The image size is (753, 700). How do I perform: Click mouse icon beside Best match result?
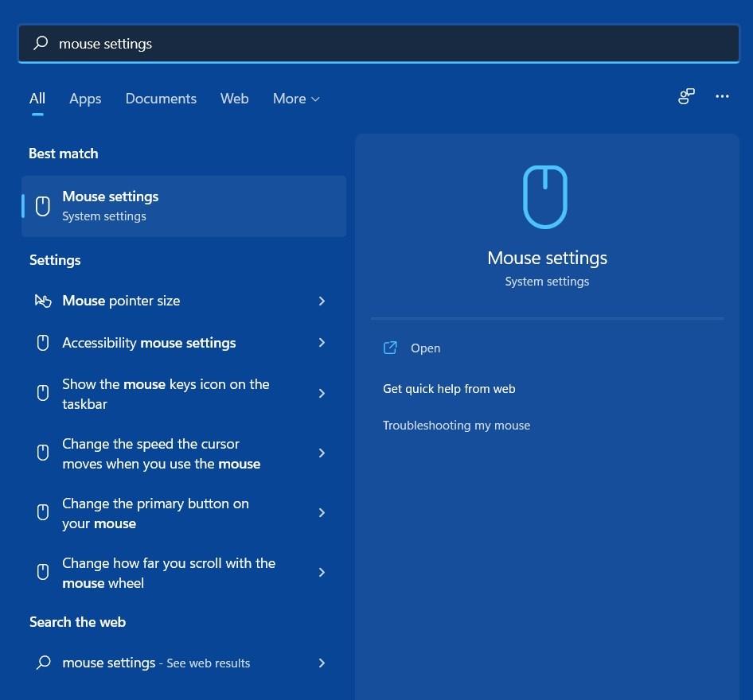coord(43,206)
